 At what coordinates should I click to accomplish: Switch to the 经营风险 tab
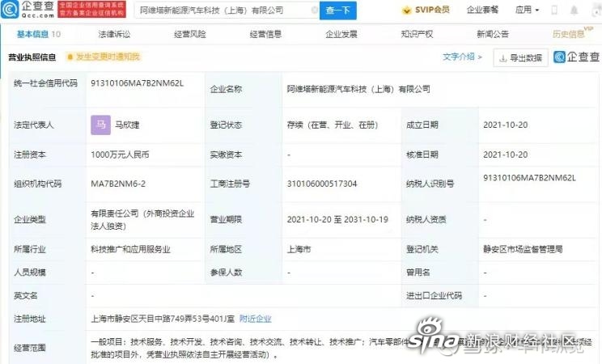pos(189,34)
